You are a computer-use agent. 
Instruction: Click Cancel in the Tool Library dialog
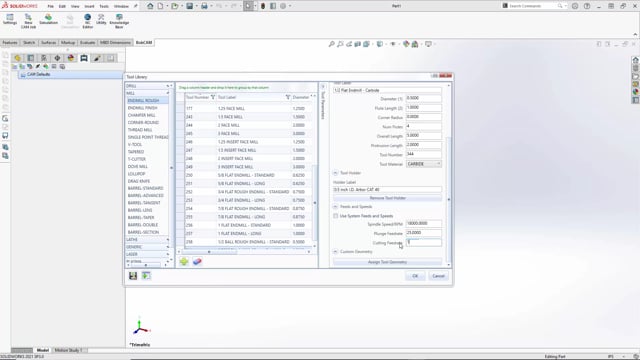[x=438, y=276]
